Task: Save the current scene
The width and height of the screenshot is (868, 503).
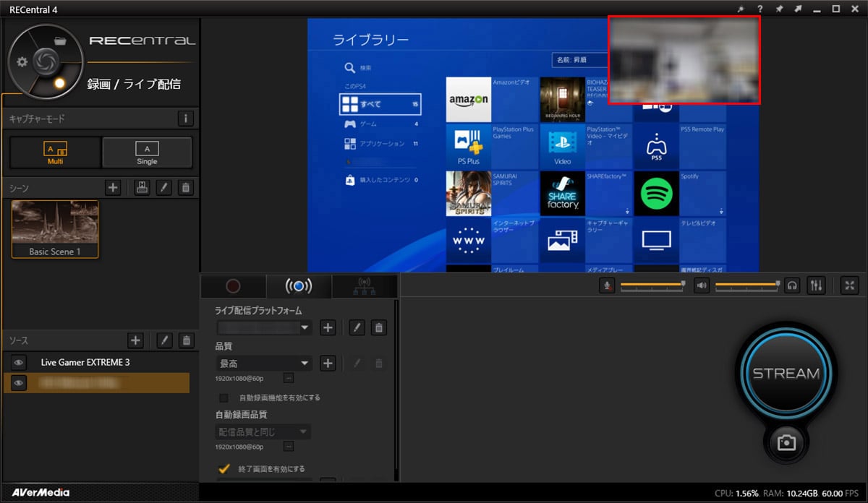Action: 142,188
